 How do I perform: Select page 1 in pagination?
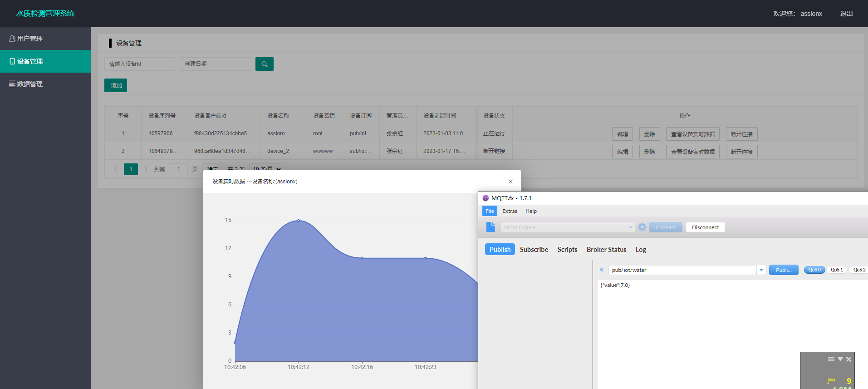coord(131,169)
